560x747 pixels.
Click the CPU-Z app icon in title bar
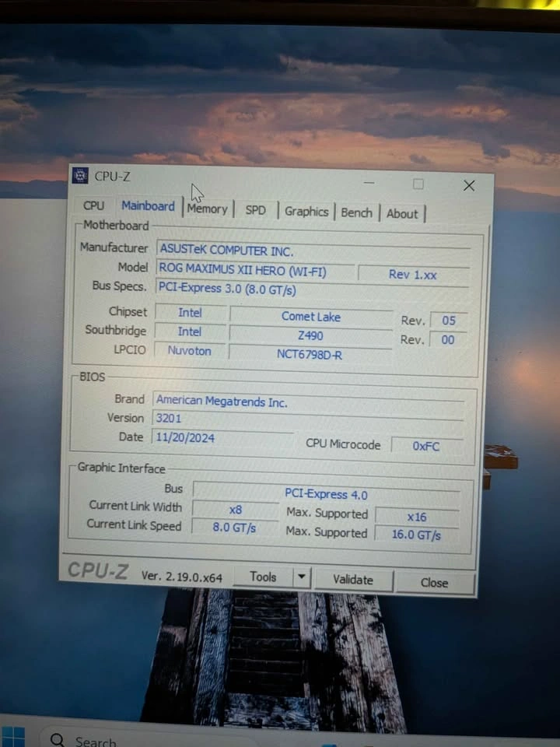[x=80, y=175]
